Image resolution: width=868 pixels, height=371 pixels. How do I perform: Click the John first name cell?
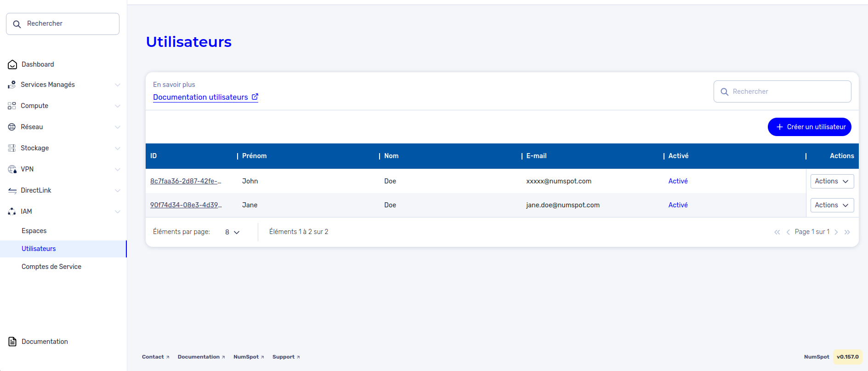pyautogui.click(x=250, y=181)
